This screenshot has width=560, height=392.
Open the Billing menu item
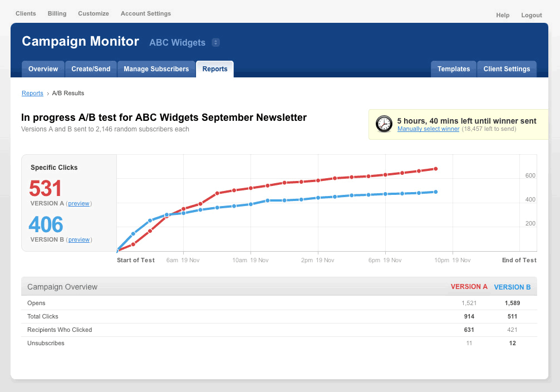click(57, 13)
